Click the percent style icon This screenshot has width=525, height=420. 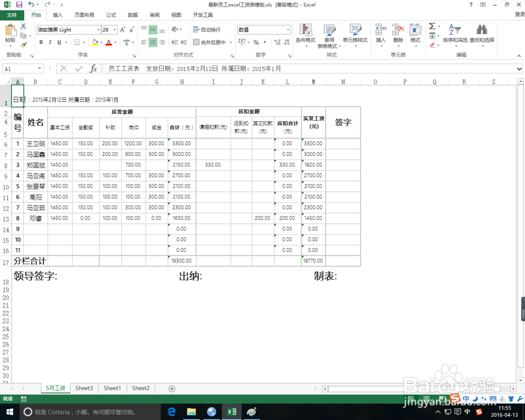256,42
